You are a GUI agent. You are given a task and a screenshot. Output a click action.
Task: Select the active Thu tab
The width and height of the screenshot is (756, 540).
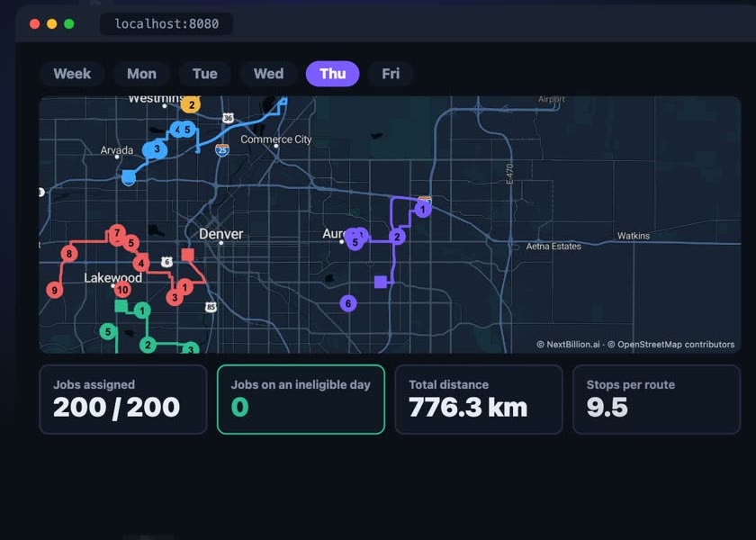tap(333, 74)
